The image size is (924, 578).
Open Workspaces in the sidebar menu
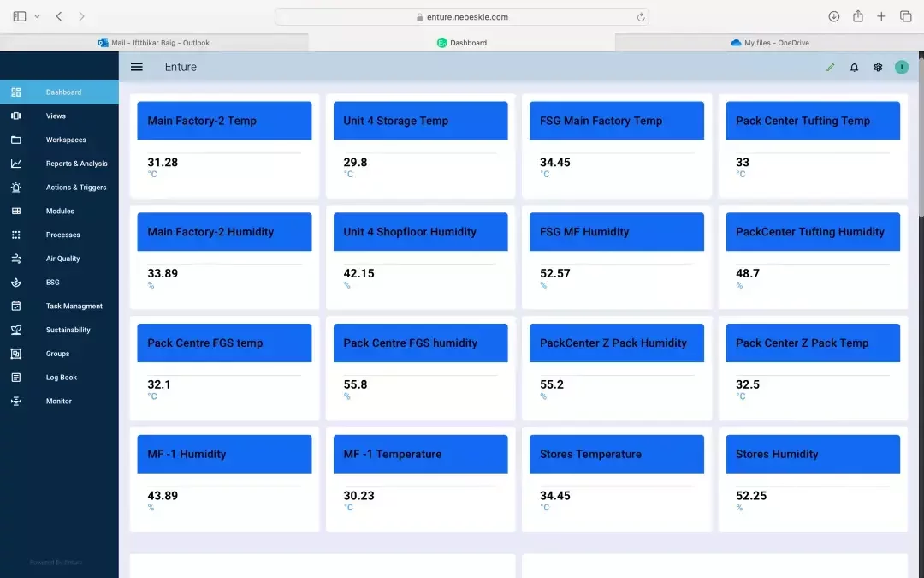pos(66,140)
